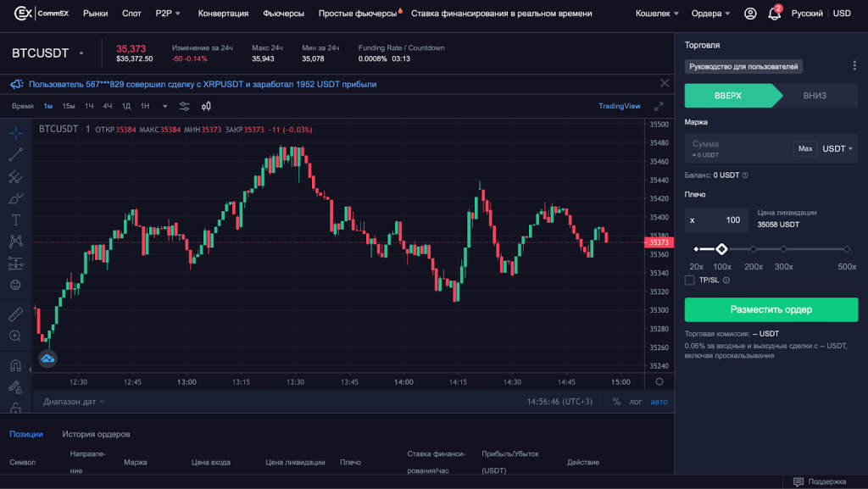
Task: Switch trade direction to ВНИЗ
Action: click(815, 96)
